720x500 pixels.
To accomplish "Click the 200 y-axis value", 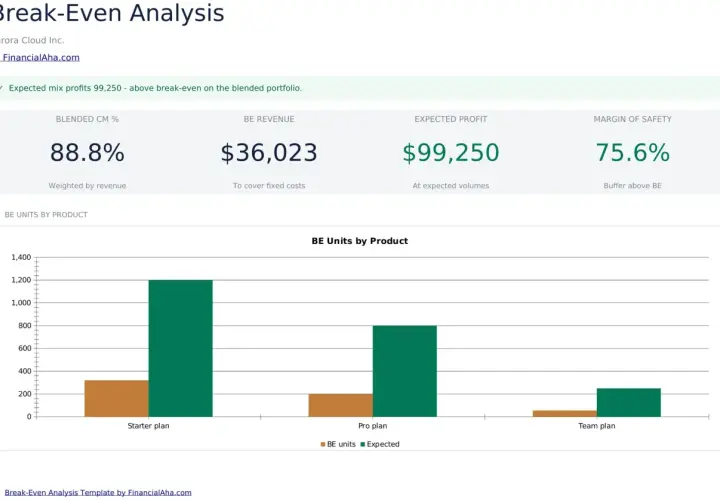I will pyautogui.click(x=25, y=394).
